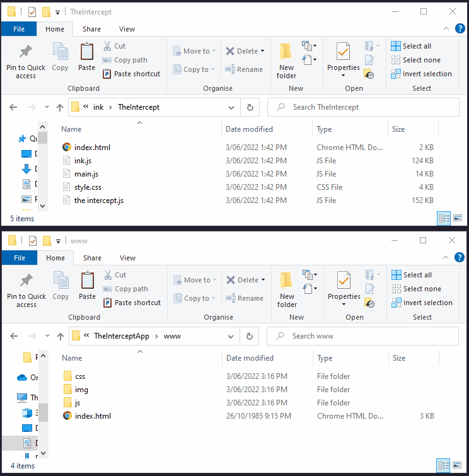Click Cut in TheIntercept window ribbon
Screen dimensions: 469x476
tap(115, 46)
